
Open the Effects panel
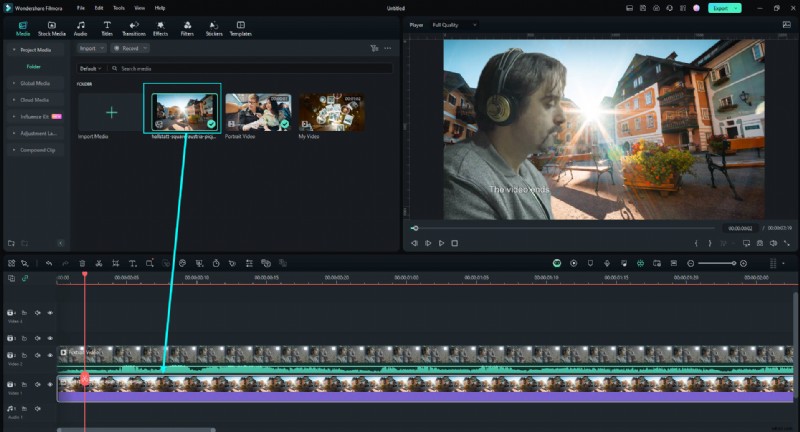click(160, 27)
